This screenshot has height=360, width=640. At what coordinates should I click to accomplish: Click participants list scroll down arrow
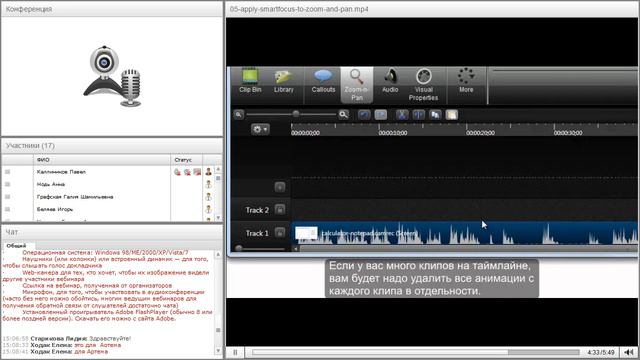[x=218, y=218]
